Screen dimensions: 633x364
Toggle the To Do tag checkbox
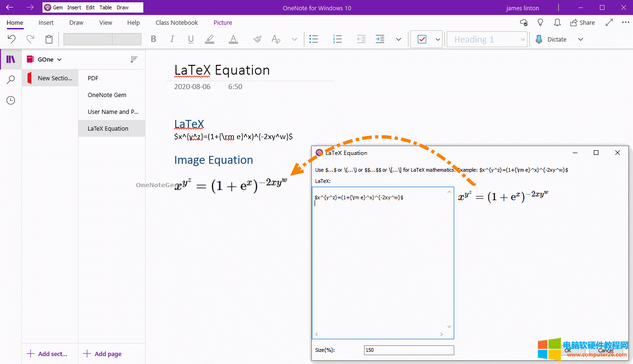[x=422, y=39]
